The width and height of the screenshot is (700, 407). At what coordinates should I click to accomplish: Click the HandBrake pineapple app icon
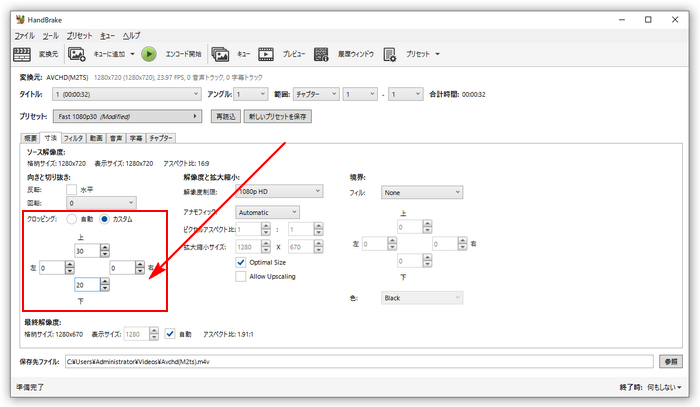click(20, 20)
